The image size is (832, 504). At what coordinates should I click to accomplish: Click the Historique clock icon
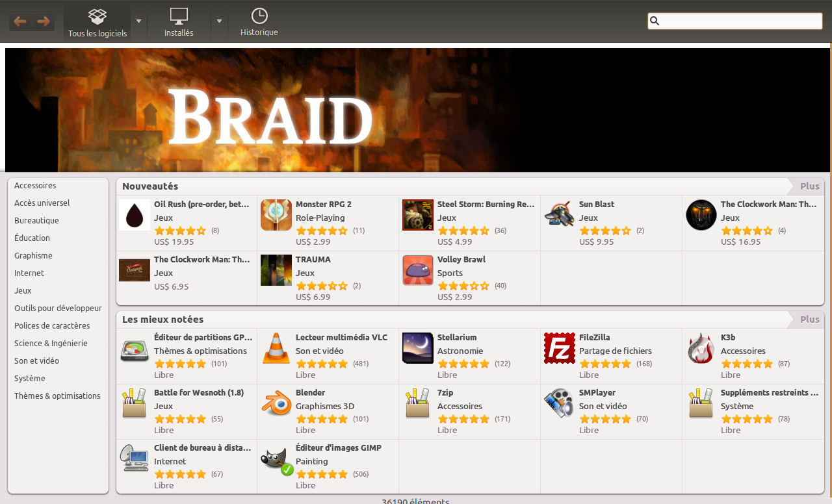[259, 16]
